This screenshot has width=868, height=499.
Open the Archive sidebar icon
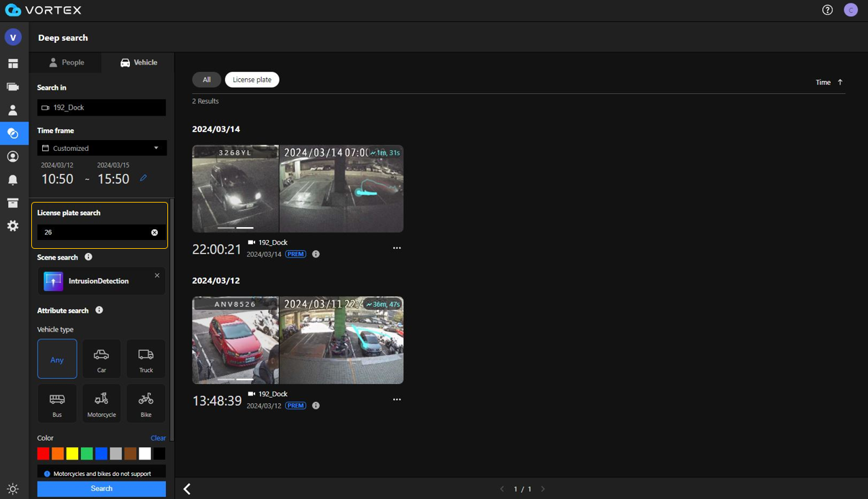coord(13,203)
